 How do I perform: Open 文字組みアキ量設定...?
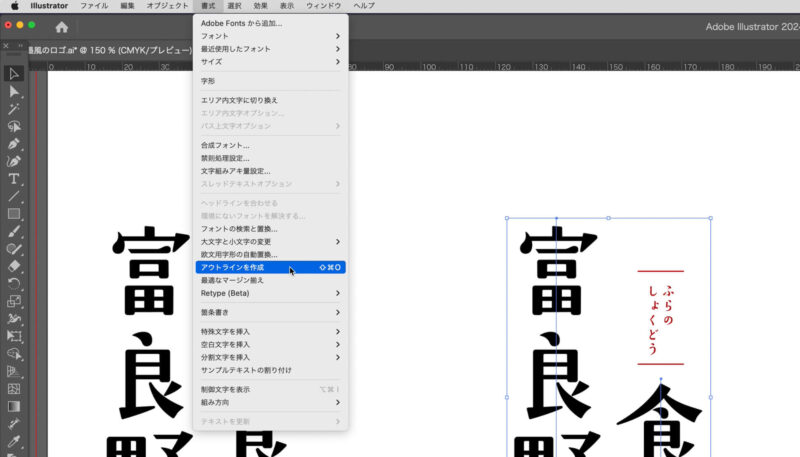[x=270, y=171]
